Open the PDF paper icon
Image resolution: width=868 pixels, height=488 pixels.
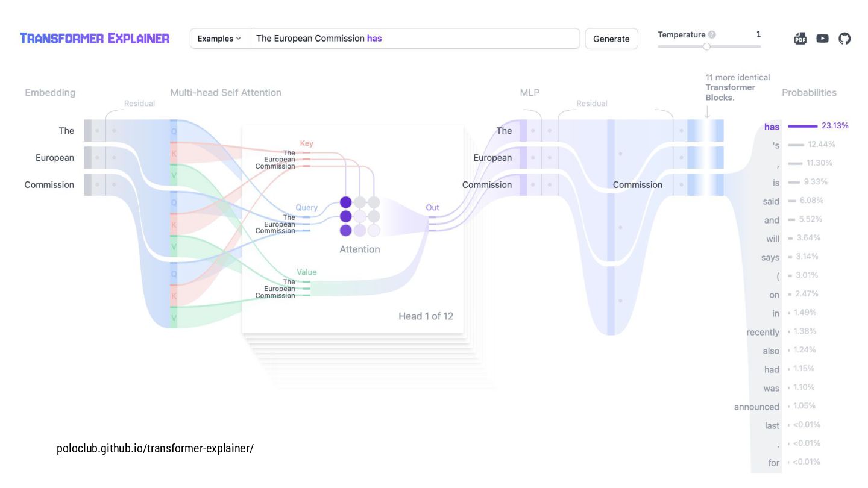pyautogui.click(x=800, y=39)
